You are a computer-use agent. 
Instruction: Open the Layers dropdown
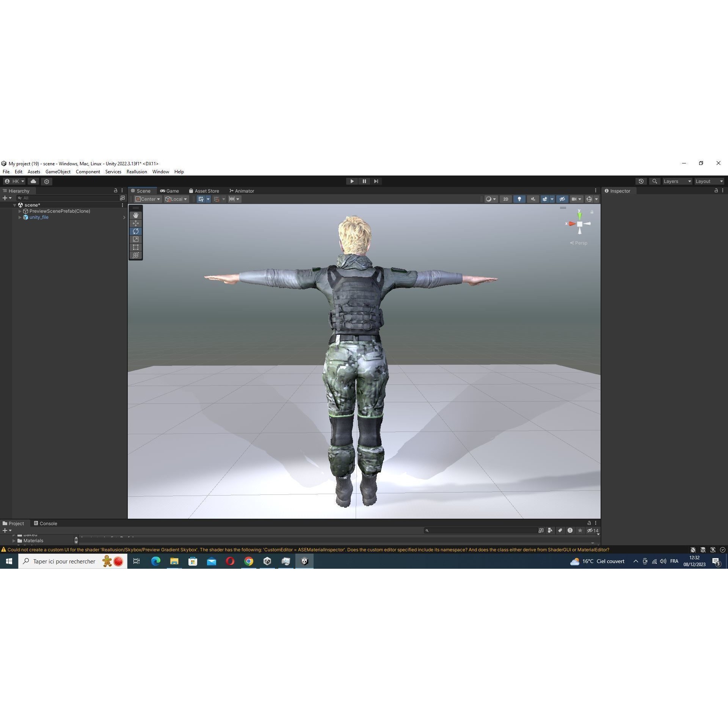coord(677,181)
